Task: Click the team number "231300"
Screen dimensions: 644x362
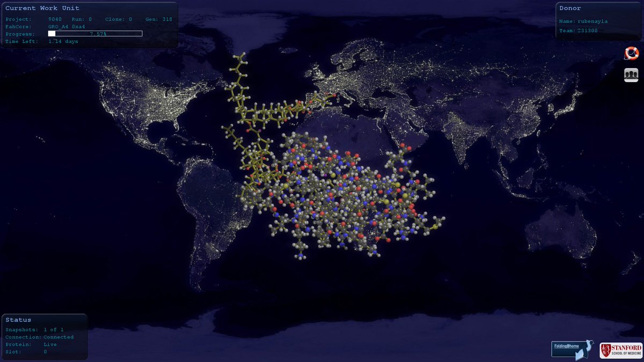Action: click(x=588, y=31)
